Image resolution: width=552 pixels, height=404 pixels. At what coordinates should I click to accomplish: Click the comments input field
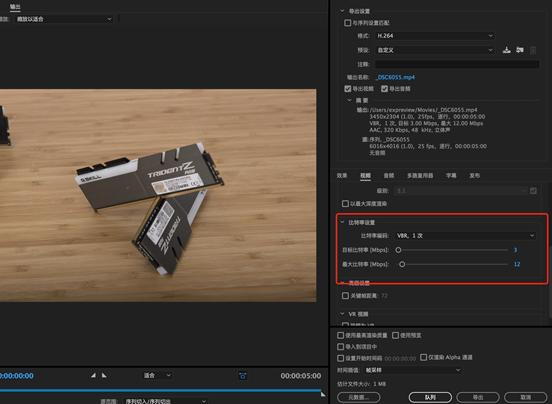coord(457,64)
